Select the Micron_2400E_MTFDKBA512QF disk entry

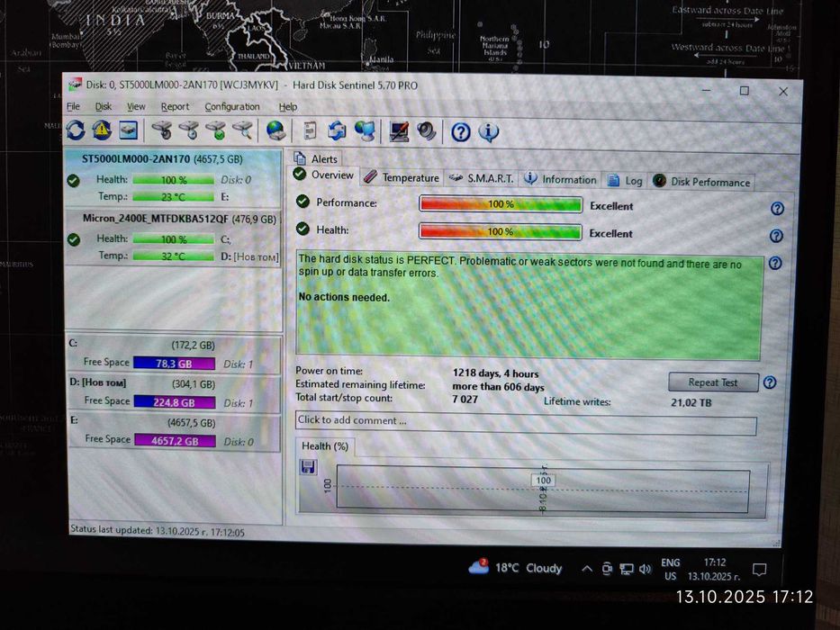click(x=174, y=238)
